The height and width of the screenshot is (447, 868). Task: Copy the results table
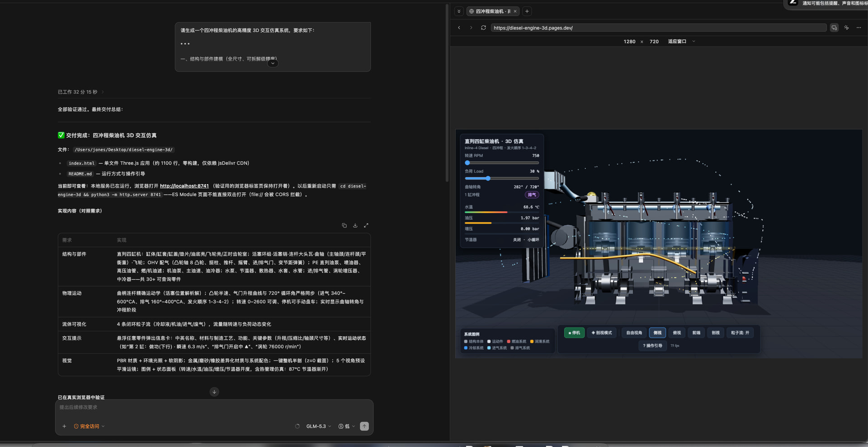pyautogui.click(x=344, y=225)
